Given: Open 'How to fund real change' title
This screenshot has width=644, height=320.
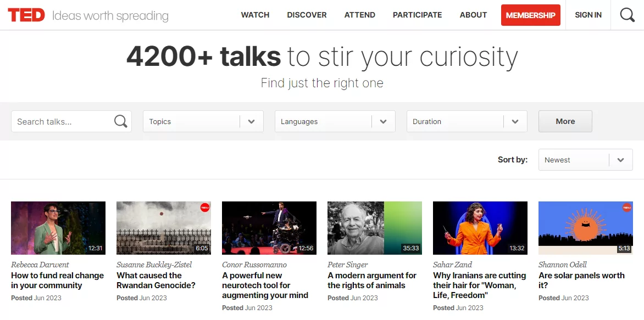Looking at the screenshot, I should click(x=58, y=280).
